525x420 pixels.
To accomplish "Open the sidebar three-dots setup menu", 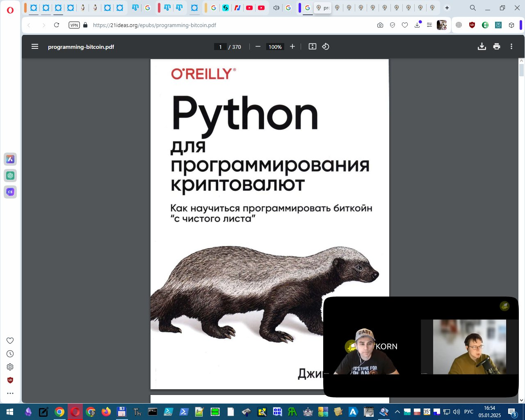I will pos(10,393).
